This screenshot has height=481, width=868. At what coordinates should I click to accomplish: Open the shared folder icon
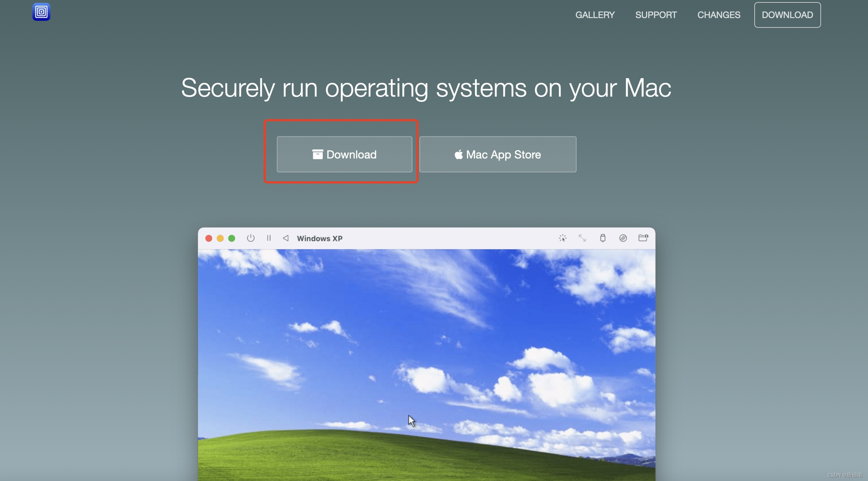(x=643, y=238)
